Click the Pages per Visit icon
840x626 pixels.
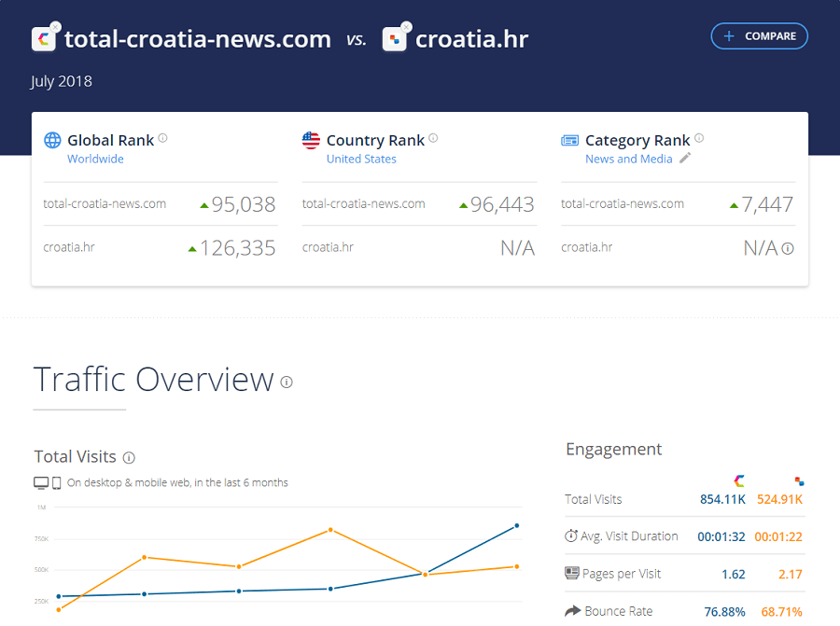572,573
